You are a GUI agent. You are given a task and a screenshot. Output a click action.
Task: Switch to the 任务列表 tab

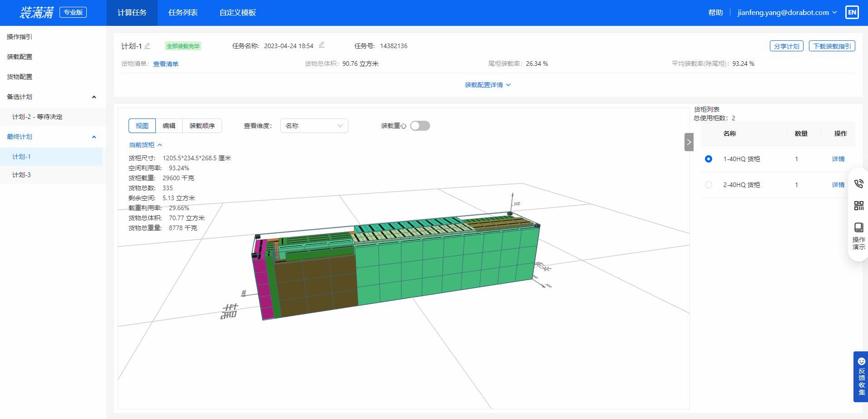point(183,13)
